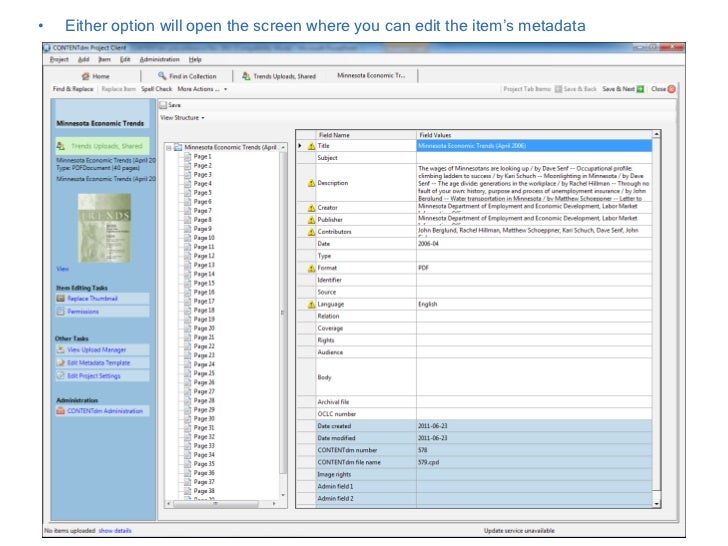Click the Format warning icon
This screenshot has width=728, height=546.
(x=312, y=268)
